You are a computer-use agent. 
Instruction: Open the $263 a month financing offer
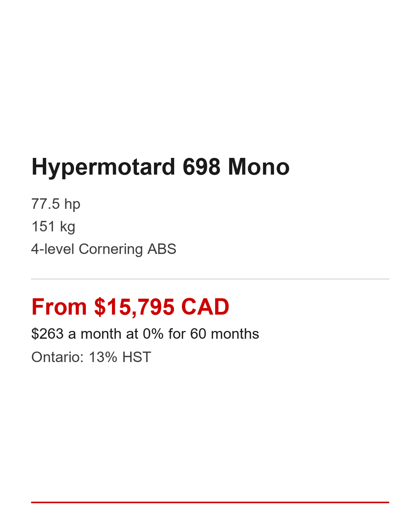click(145, 334)
